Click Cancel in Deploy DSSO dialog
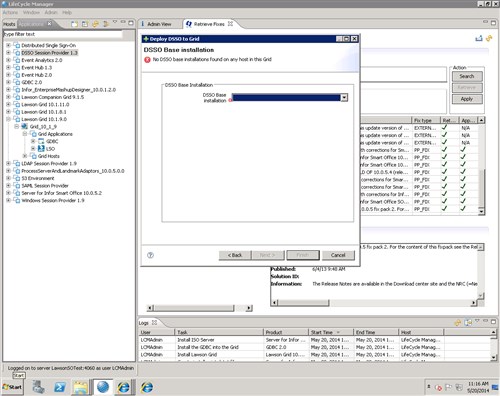This screenshot has height=396, width=500. pyautogui.click(x=338, y=255)
